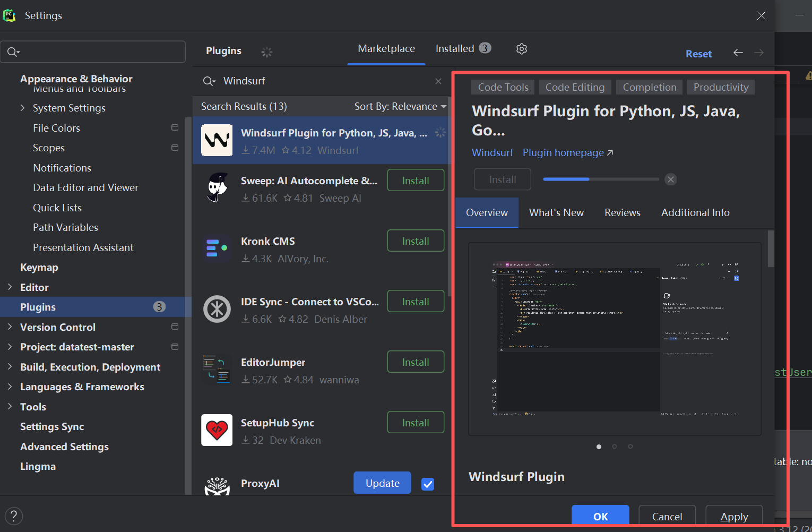Image resolution: width=812 pixels, height=532 pixels.
Task: Click the PyCharm logo in title bar
Action: [x=9, y=15]
